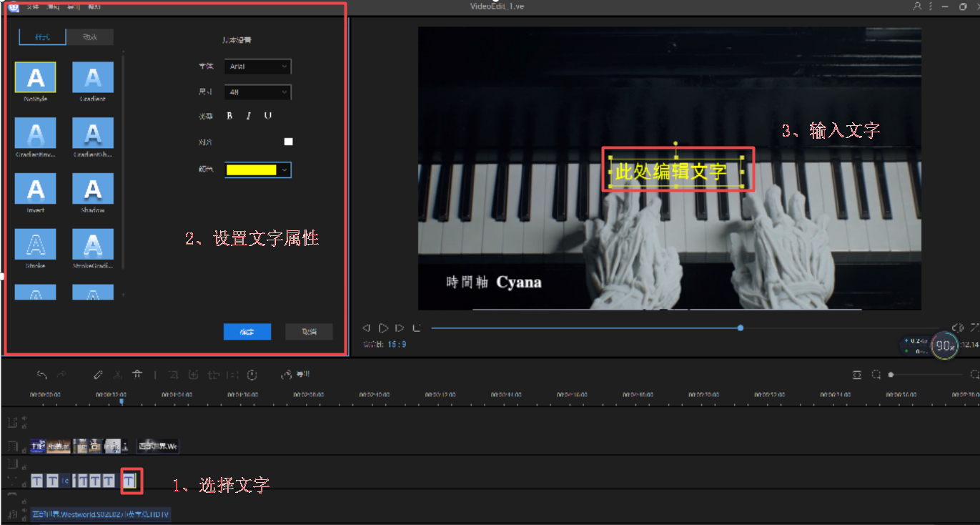The height and width of the screenshot is (525, 980).
Task: Open the 帮助 (Help) menu
Action: coord(94,6)
